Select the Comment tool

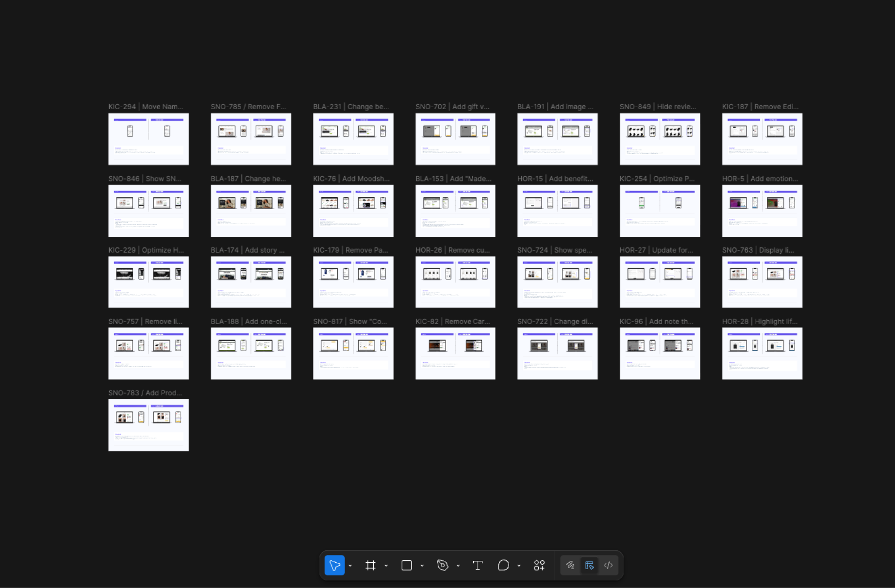click(x=503, y=565)
